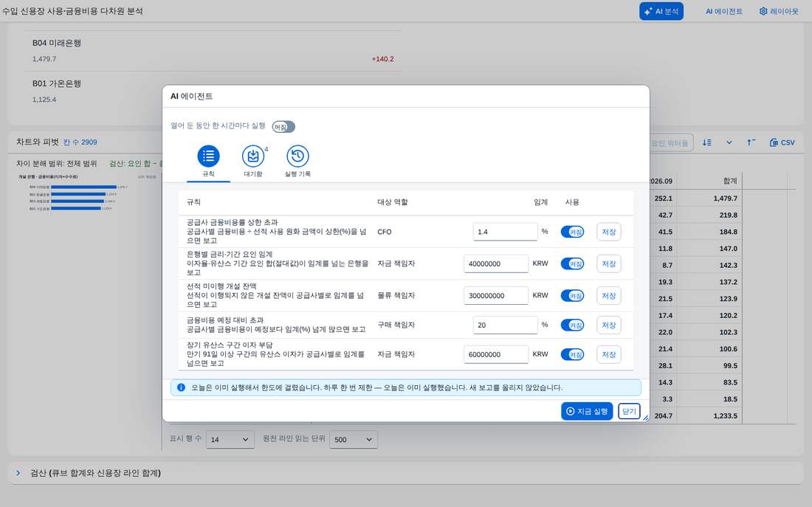Screen dimensions: 812x507
Task: Open the 원천 라인 읽는 단위 dropdown
Action: 353,439
